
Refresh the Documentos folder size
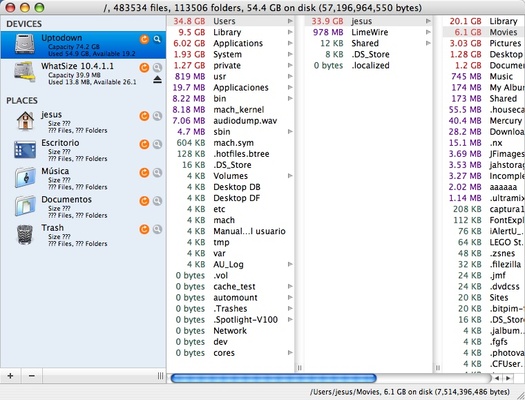144,201
